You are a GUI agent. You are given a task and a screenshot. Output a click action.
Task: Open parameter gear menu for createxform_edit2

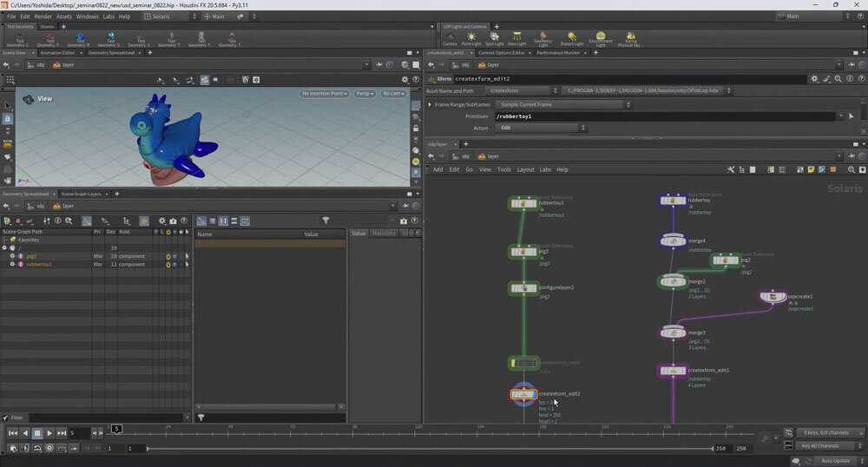(x=813, y=78)
